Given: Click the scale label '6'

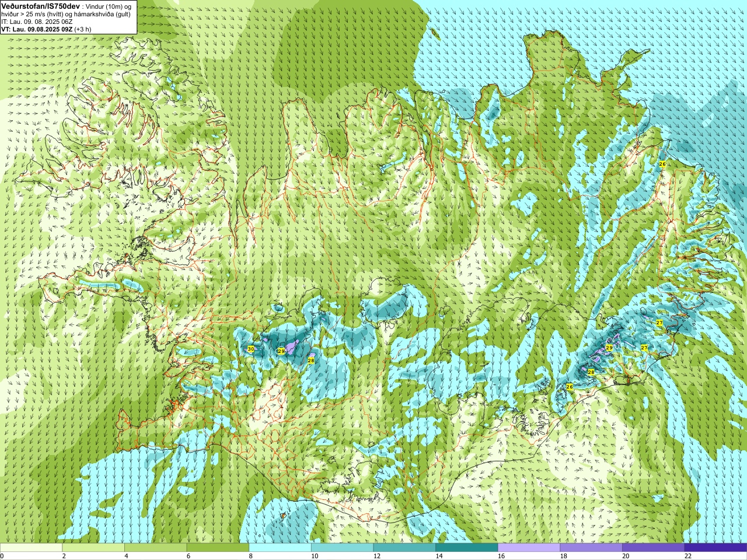Looking at the screenshot, I should (189, 556).
